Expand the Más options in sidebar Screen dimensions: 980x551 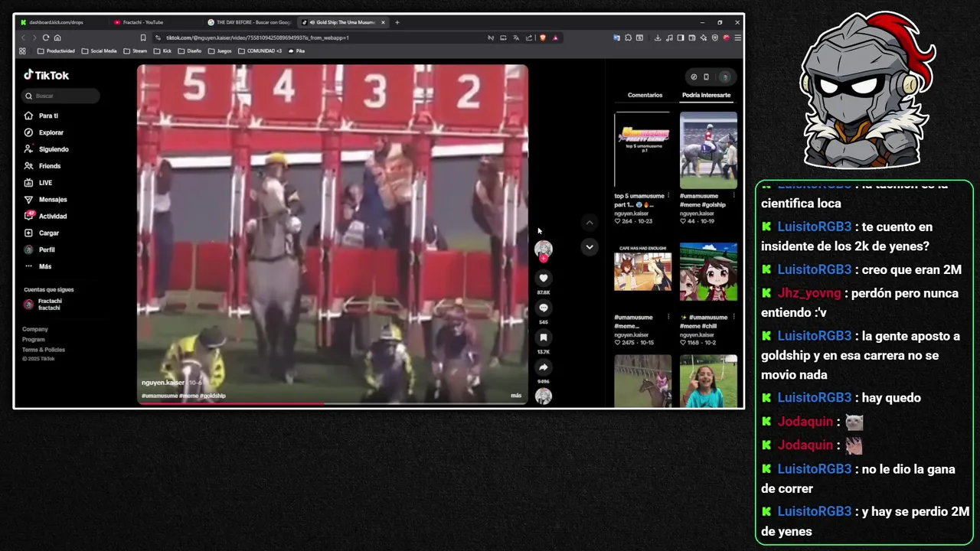click(44, 266)
